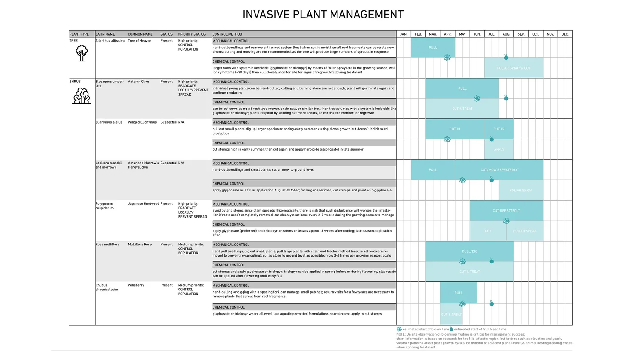Click the Latin name Ailanthus altissima

click(110, 41)
